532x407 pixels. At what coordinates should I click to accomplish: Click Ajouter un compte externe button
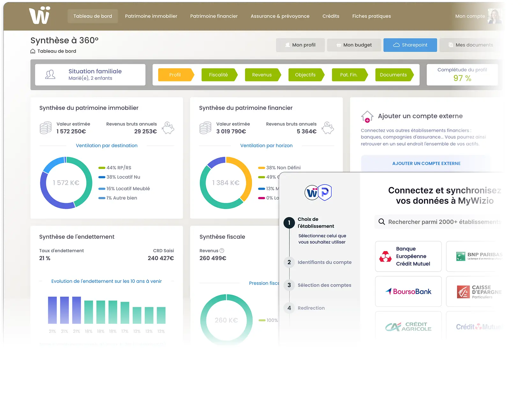(426, 164)
